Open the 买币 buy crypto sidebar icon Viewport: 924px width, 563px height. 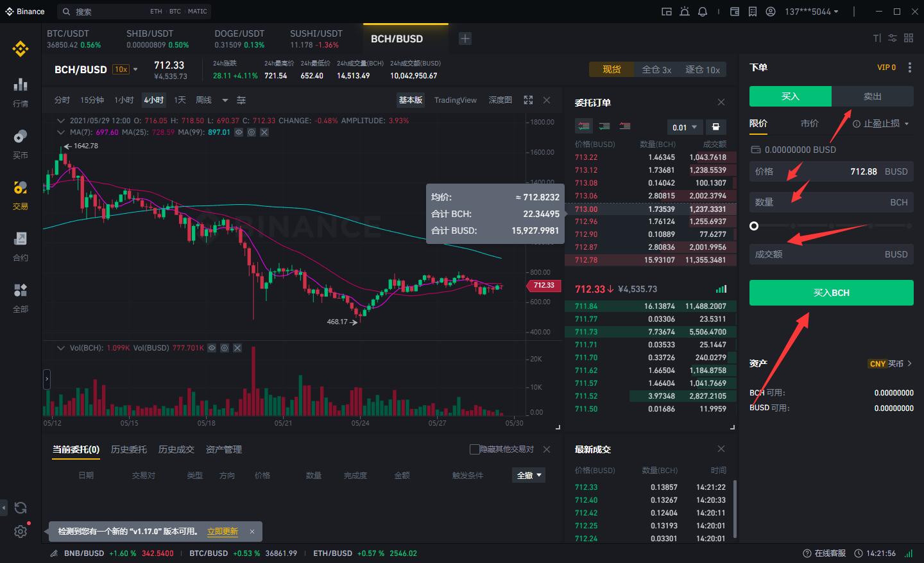point(21,143)
